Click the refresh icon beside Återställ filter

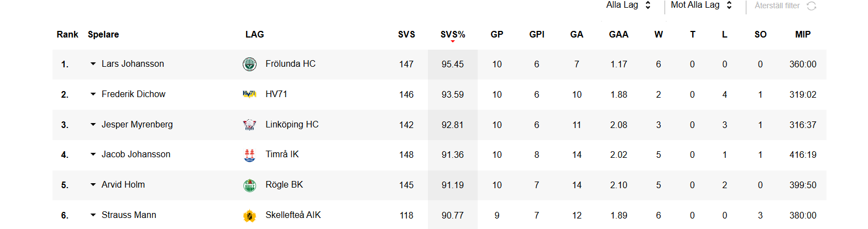pos(812,6)
